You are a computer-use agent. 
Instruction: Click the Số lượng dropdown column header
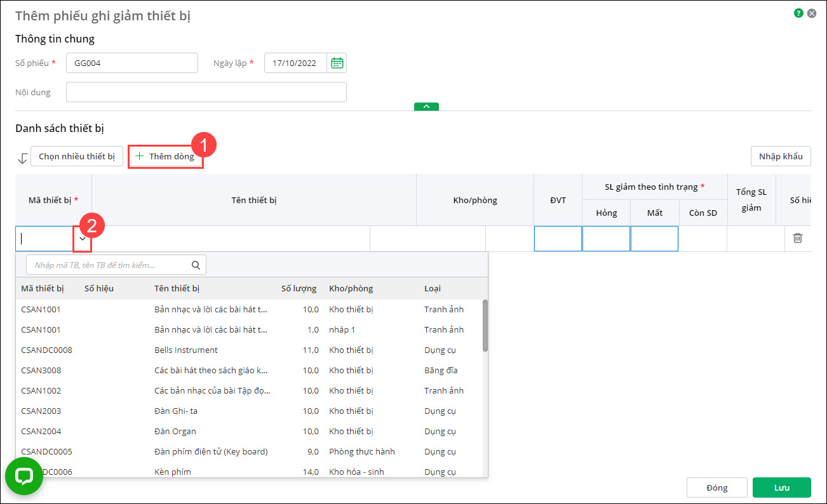coord(299,289)
